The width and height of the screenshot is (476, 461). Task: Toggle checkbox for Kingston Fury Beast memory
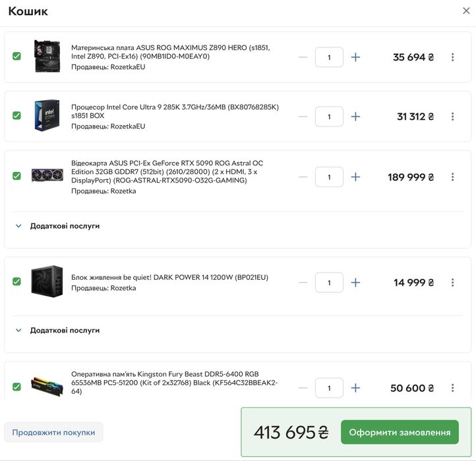coord(16,387)
